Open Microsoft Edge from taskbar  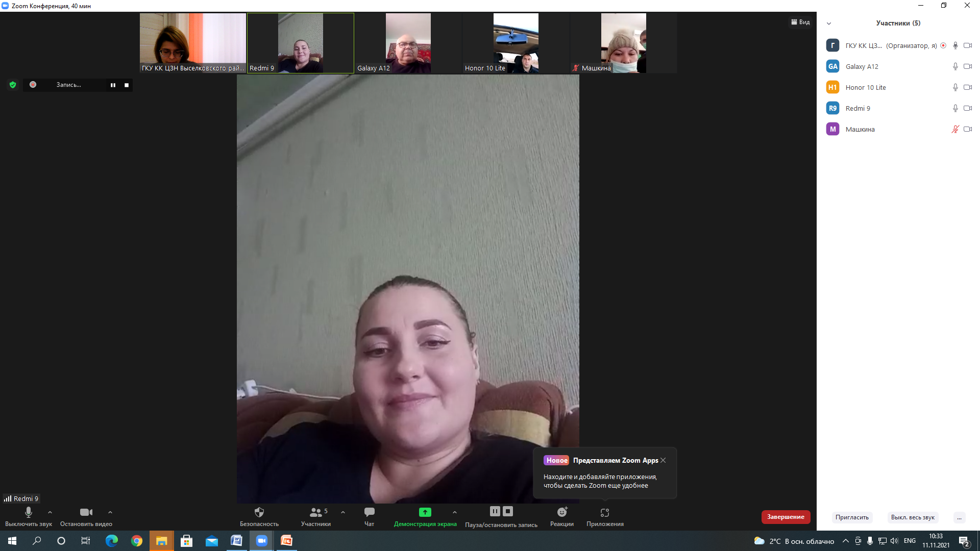[111, 541]
